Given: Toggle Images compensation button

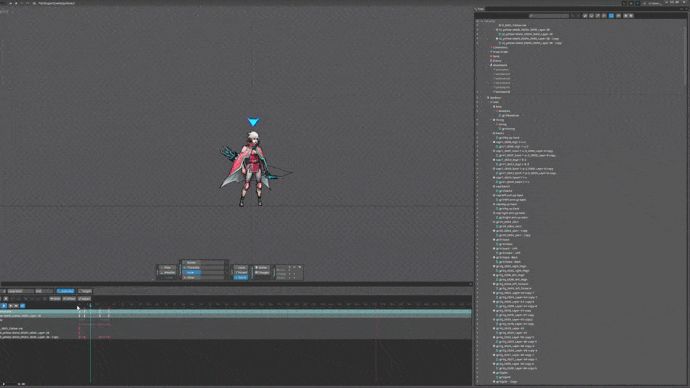Looking at the screenshot, I should 262,273.
